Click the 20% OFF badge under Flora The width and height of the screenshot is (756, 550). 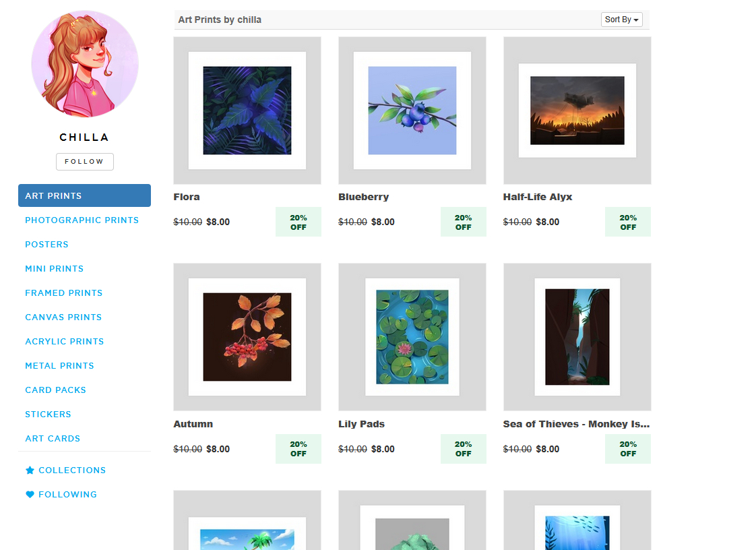click(298, 222)
